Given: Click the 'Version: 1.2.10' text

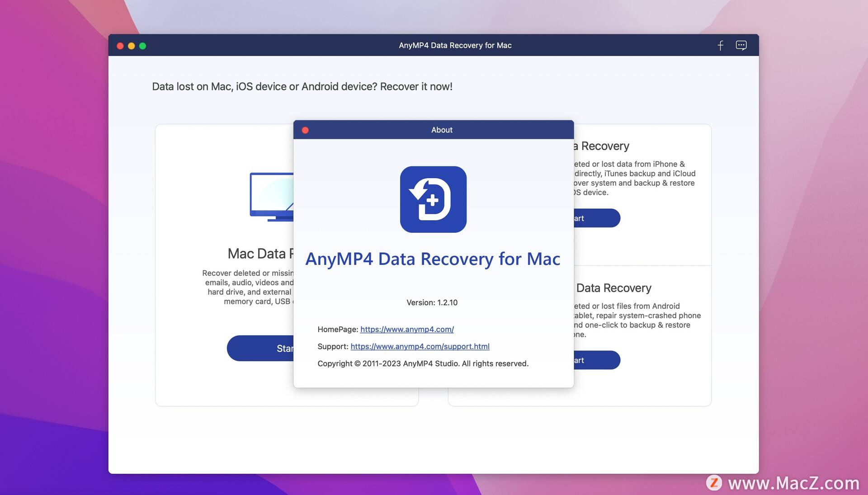Looking at the screenshot, I should coord(432,302).
